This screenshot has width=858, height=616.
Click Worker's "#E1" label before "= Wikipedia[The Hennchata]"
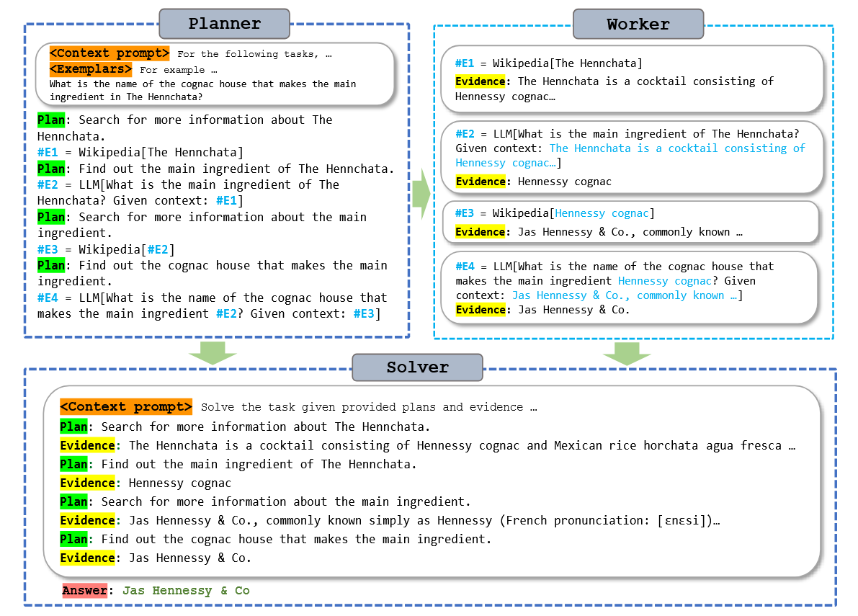(465, 63)
